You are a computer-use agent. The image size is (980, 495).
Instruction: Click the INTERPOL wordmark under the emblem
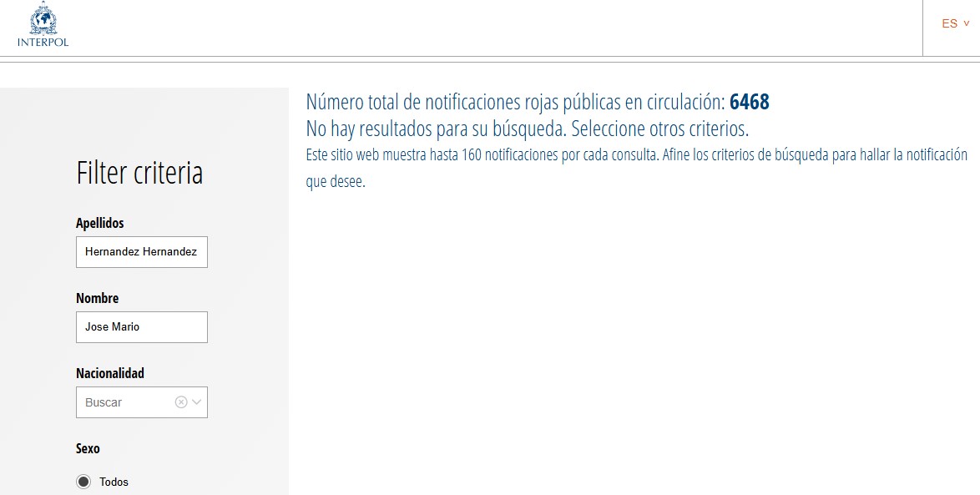pos(43,43)
